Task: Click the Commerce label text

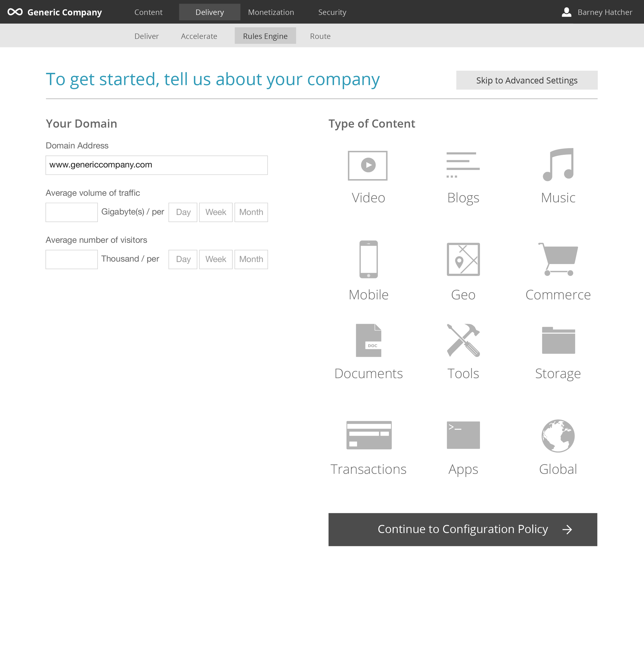Action: pos(558,295)
